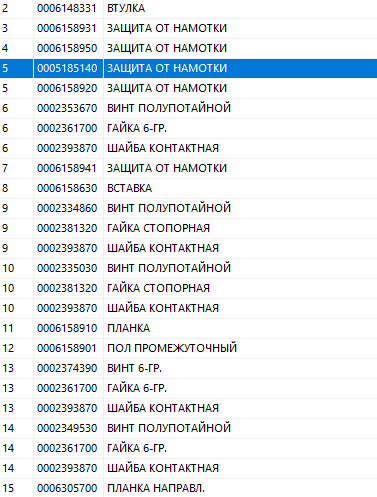Select part number 0002349530

click(67, 428)
